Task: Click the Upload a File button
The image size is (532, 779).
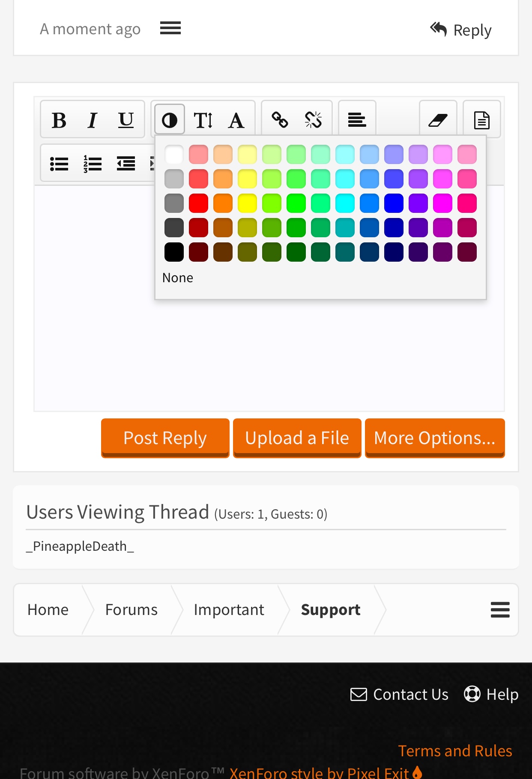Action: (x=297, y=438)
